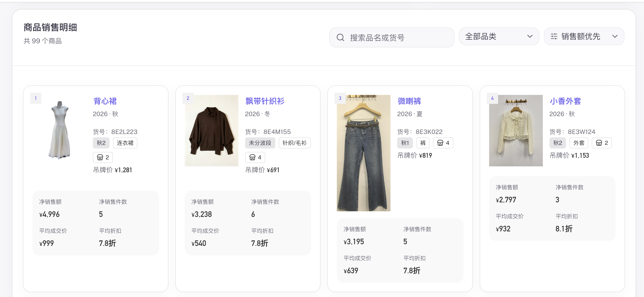
Task: Click item number 8E3W124
Action: coord(581,132)
